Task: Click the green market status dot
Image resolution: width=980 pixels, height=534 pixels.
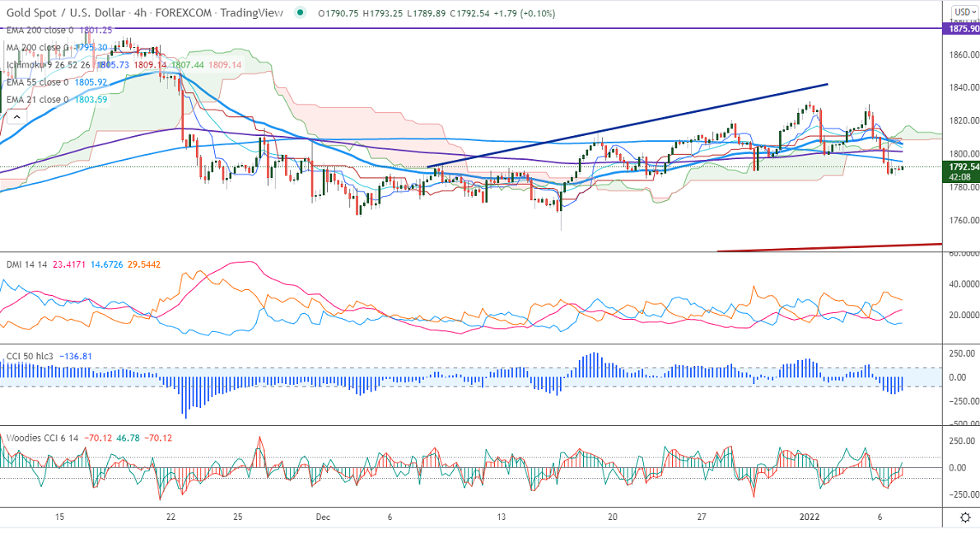Action: (x=301, y=12)
